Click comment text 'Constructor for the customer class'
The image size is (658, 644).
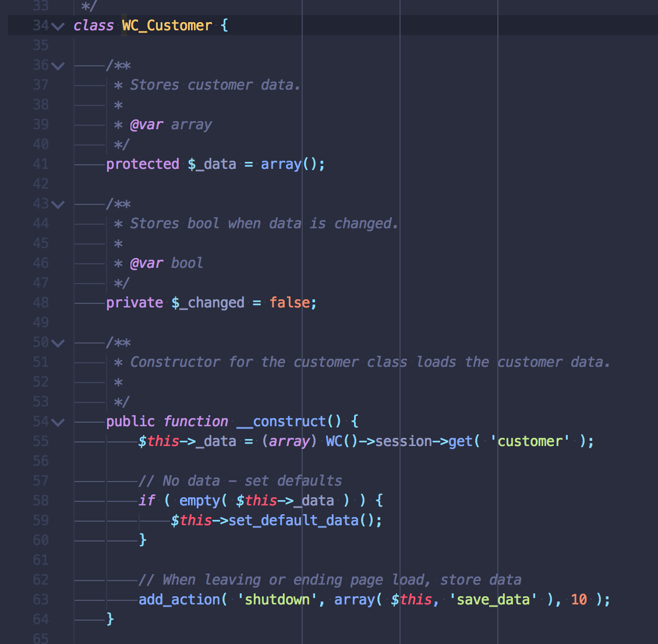268,362
